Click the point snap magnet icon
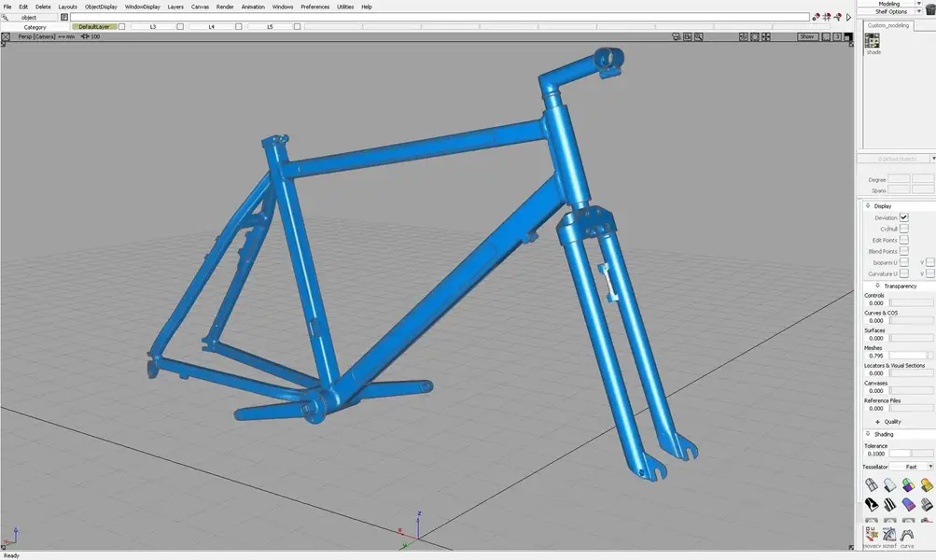The width and height of the screenshot is (936, 560). coord(816,18)
